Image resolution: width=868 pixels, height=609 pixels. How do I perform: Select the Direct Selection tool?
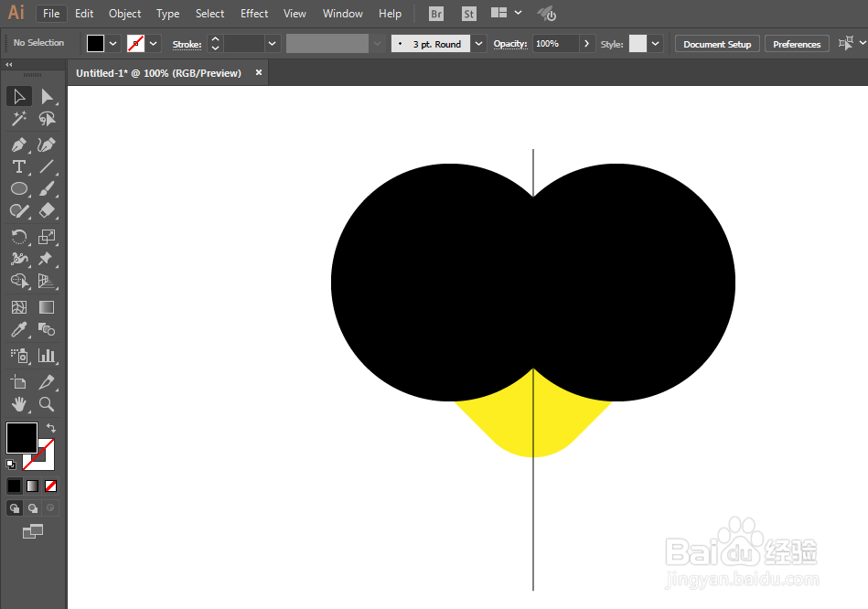click(x=47, y=96)
